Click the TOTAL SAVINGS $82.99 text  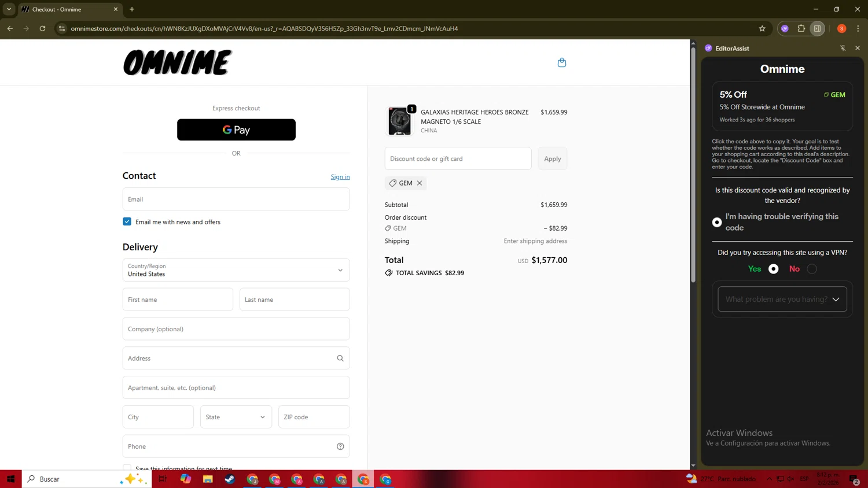(x=430, y=273)
